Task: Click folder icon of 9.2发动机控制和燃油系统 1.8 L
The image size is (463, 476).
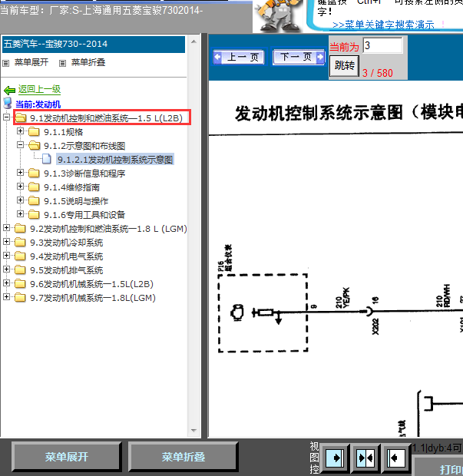Action: tap(20, 228)
